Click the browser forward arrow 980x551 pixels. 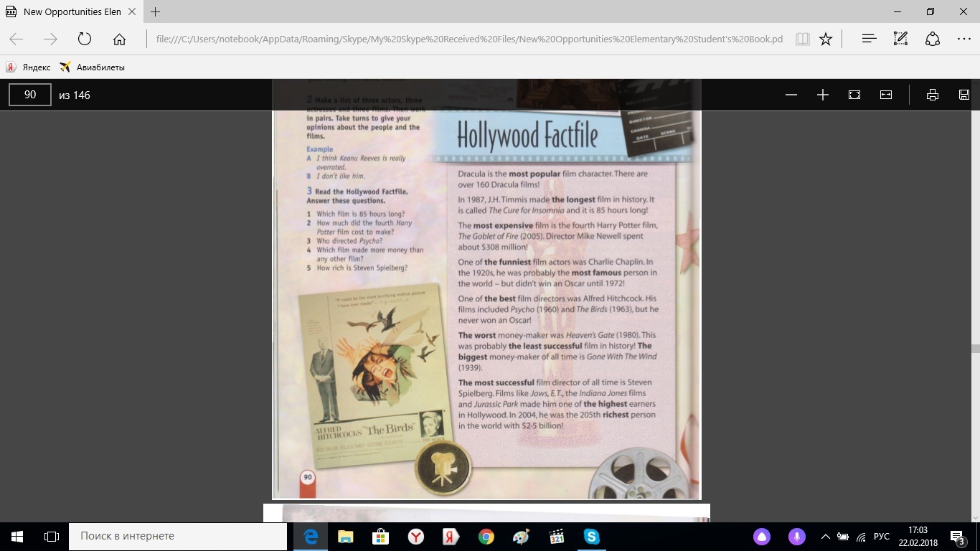click(x=50, y=39)
